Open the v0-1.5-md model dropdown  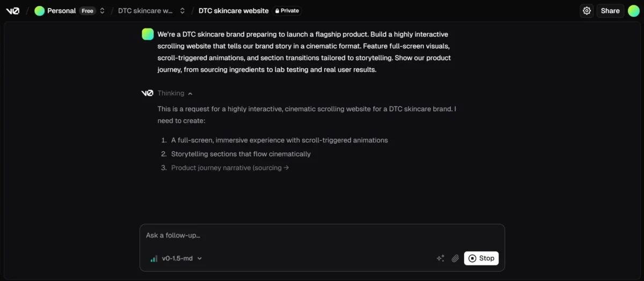pos(181,258)
